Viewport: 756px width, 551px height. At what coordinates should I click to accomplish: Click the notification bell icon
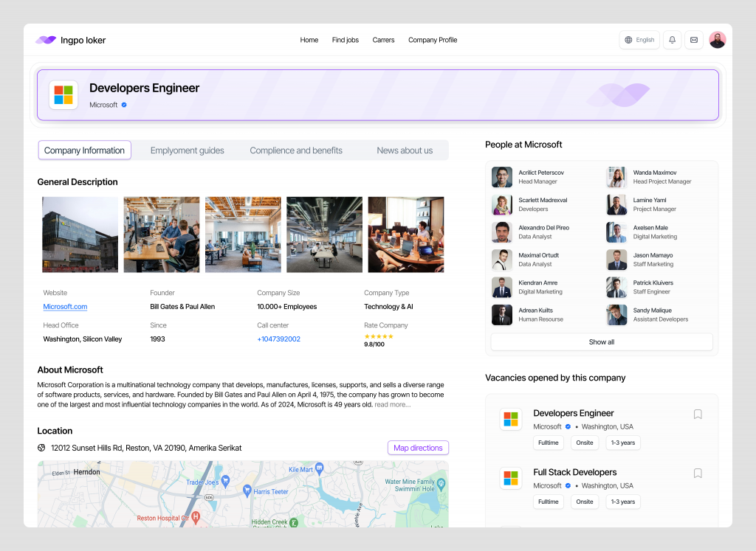click(x=672, y=40)
